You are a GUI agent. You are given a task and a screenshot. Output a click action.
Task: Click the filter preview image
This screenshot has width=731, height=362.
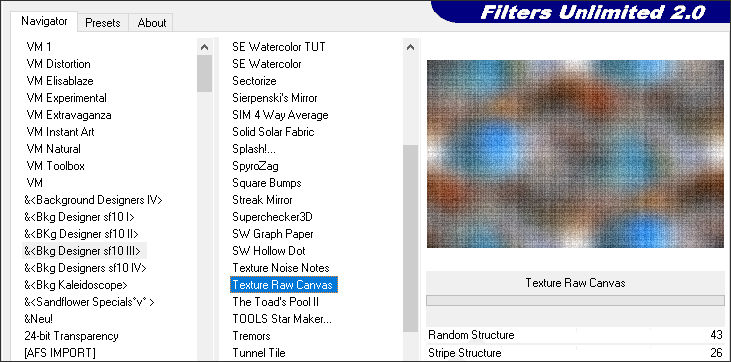(x=575, y=154)
